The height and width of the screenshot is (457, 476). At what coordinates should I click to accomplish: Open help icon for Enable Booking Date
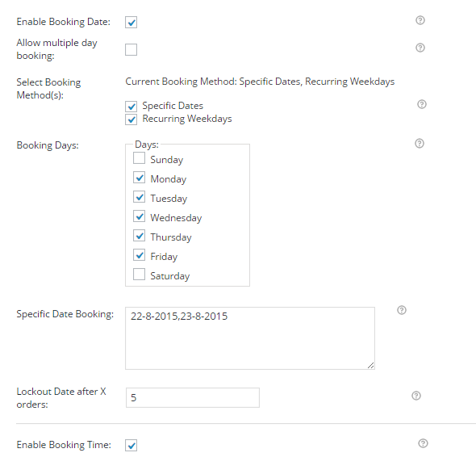click(420, 20)
